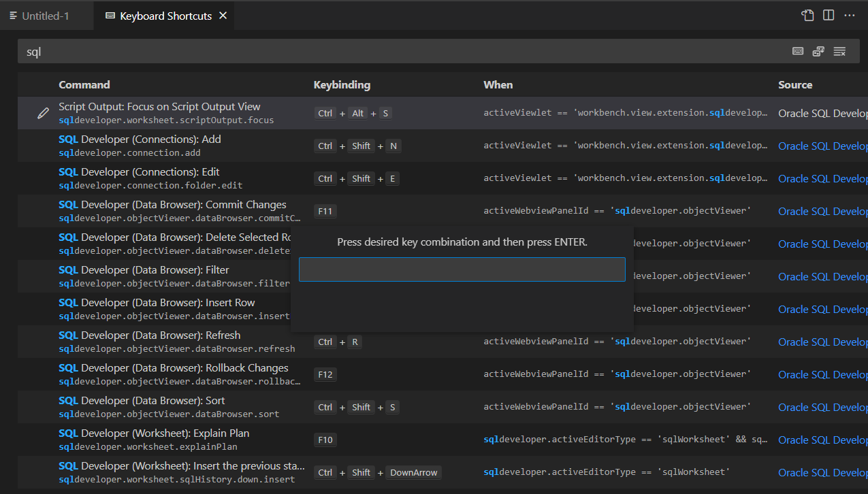The width and height of the screenshot is (868, 494).
Task: Open Oracle SQL Developer source link for Refresh row
Action: (823, 342)
